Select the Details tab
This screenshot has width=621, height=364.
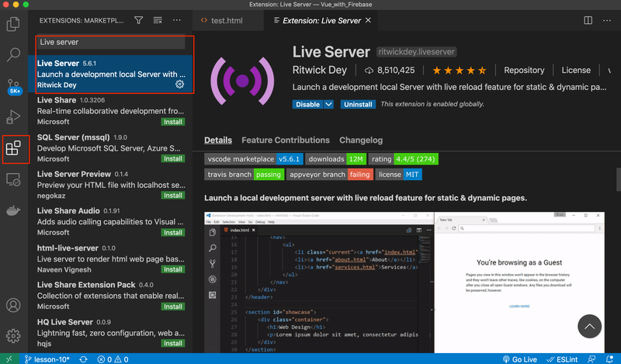(x=218, y=140)
